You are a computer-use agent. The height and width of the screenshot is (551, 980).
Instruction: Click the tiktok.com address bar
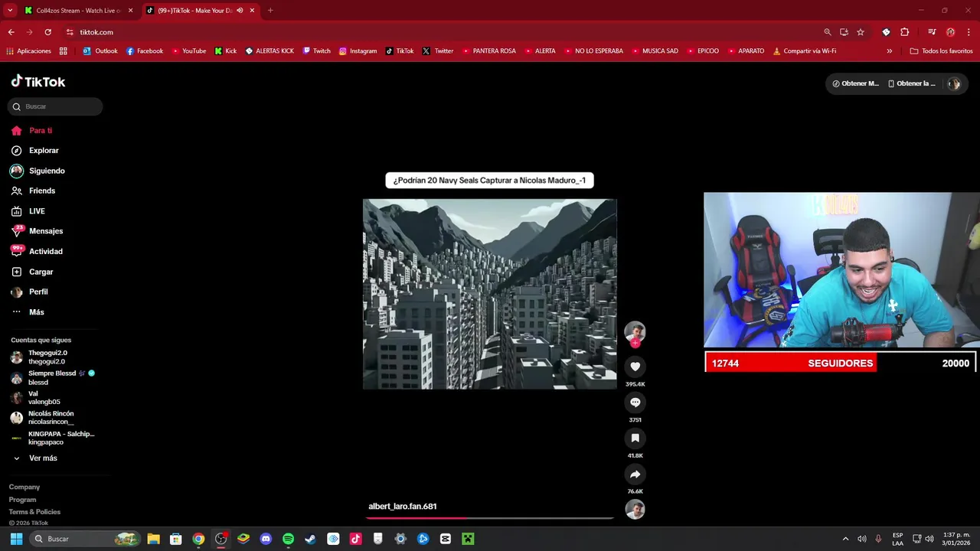444,32
